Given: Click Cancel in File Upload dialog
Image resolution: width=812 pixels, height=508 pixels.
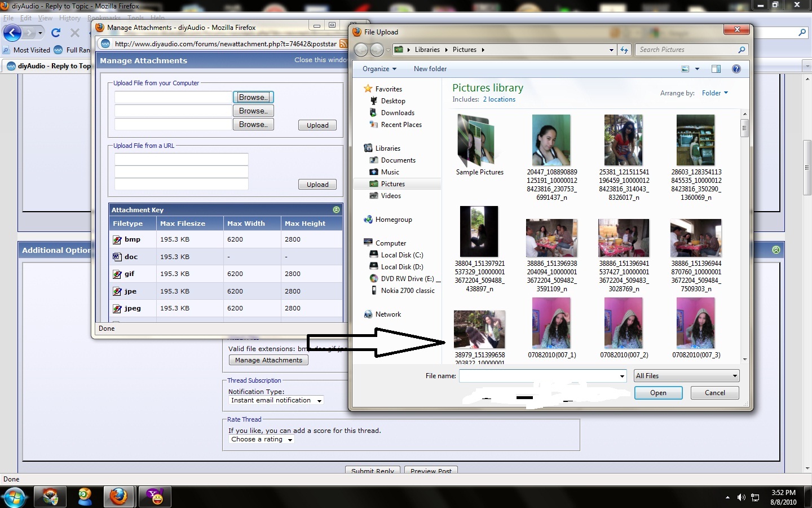Looking at the screenshot, I should click(x=715, y=393).
